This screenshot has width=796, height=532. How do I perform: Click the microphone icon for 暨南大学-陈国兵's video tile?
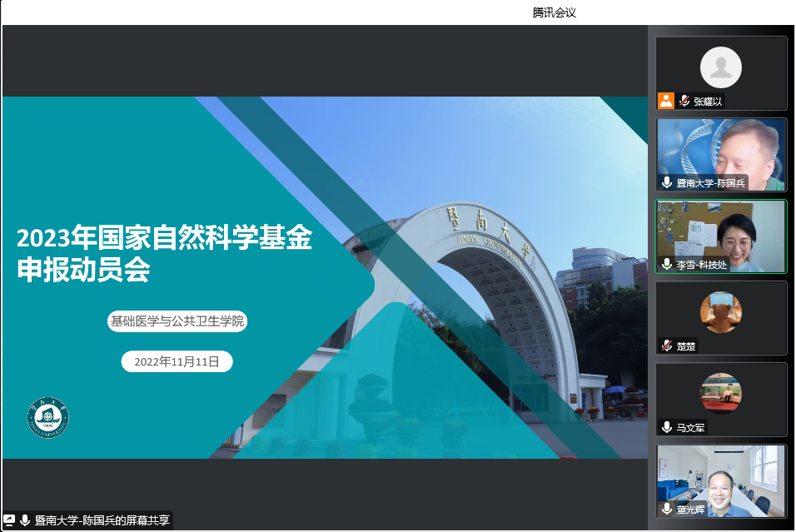click(667, 182)
